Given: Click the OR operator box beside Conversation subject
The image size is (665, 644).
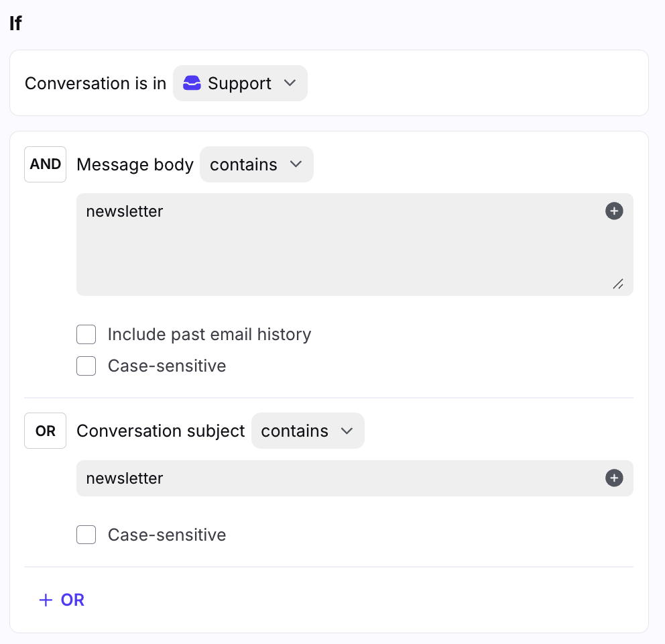Looking at the screenshot, I should [x=46, y=431].
